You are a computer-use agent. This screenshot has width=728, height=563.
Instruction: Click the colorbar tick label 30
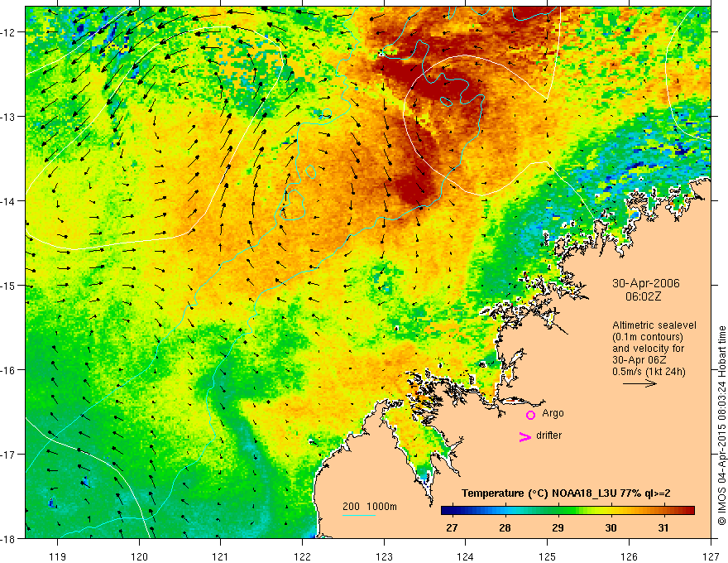[611, 527]
